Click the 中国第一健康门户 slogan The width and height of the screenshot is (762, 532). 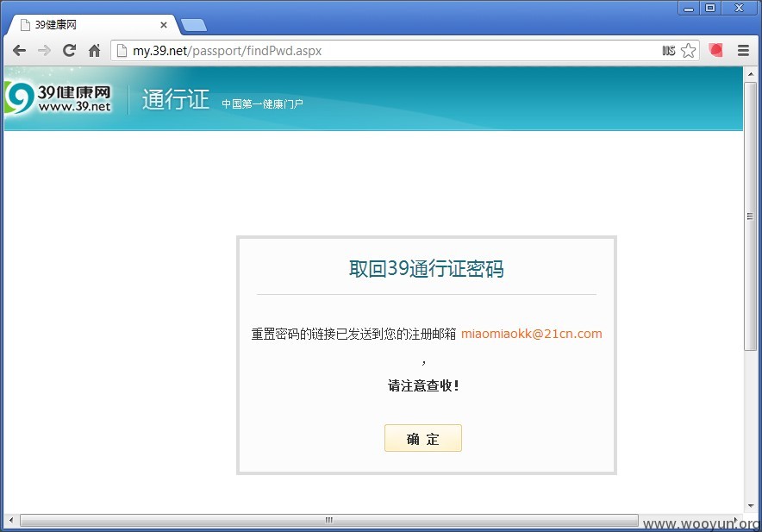point(262,103)
